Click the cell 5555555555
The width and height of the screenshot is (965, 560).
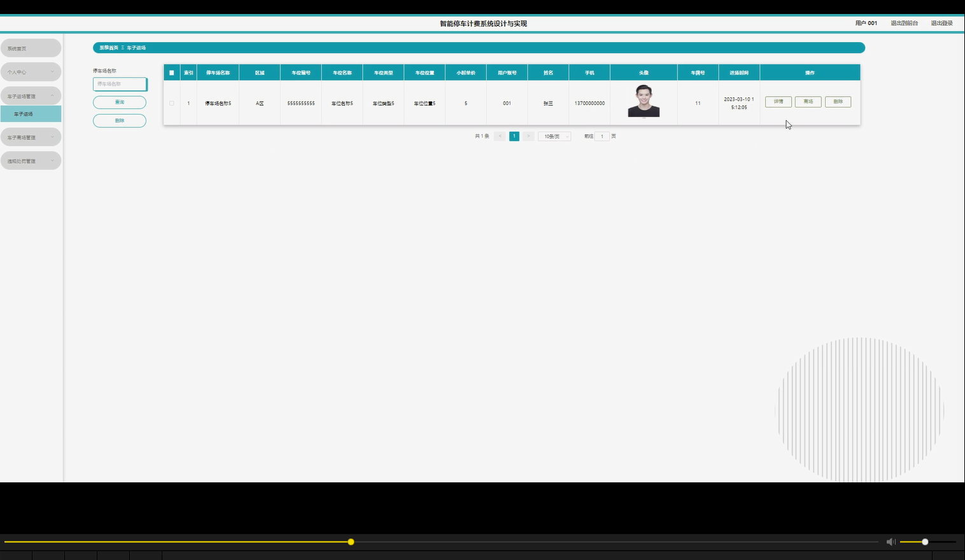coord(301,103)
